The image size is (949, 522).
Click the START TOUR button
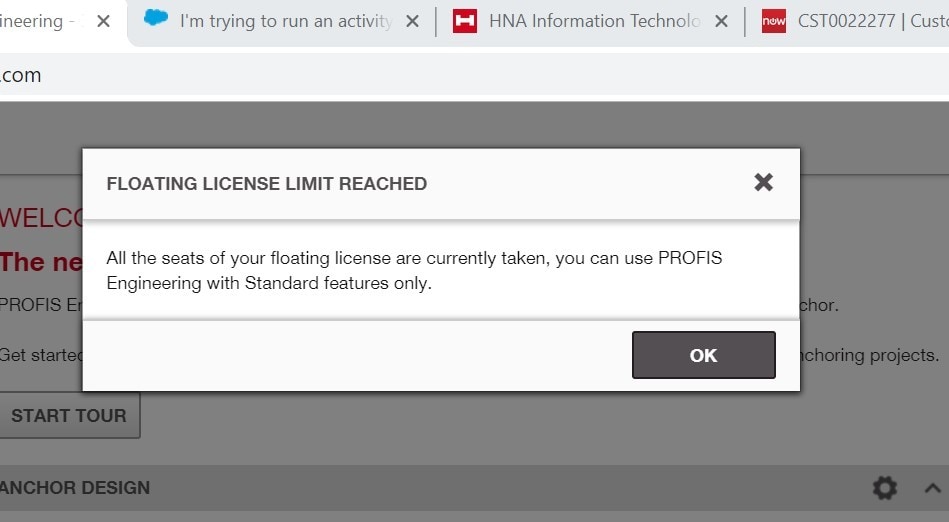(70, 415)
